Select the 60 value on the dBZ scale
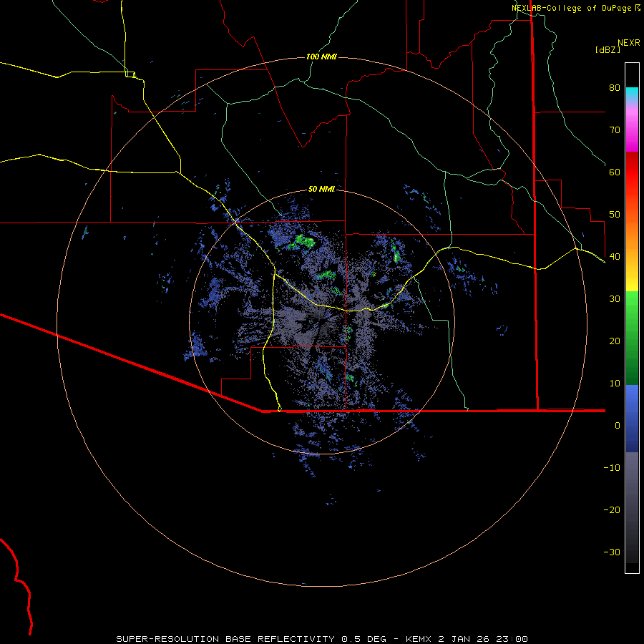 click(x=615, y=172)
